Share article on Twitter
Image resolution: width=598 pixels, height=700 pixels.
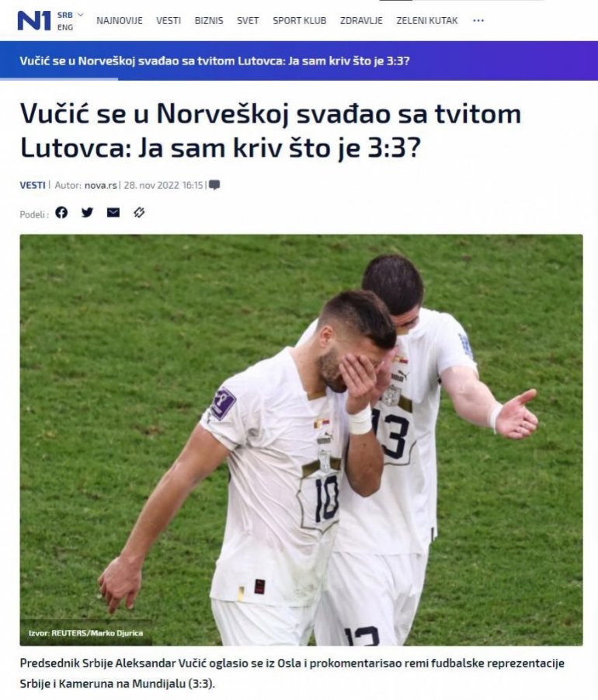(88, 213)
